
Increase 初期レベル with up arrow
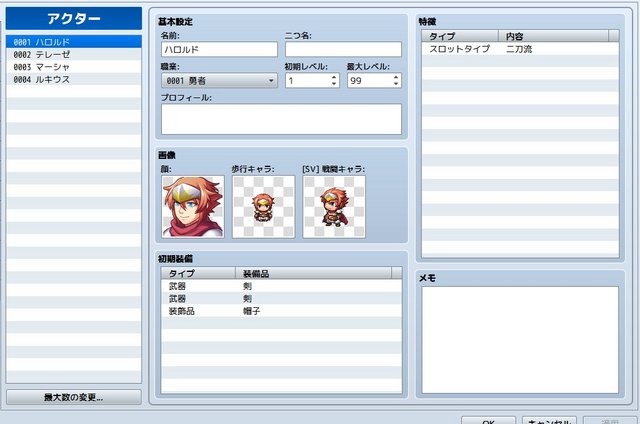point(334,77)
